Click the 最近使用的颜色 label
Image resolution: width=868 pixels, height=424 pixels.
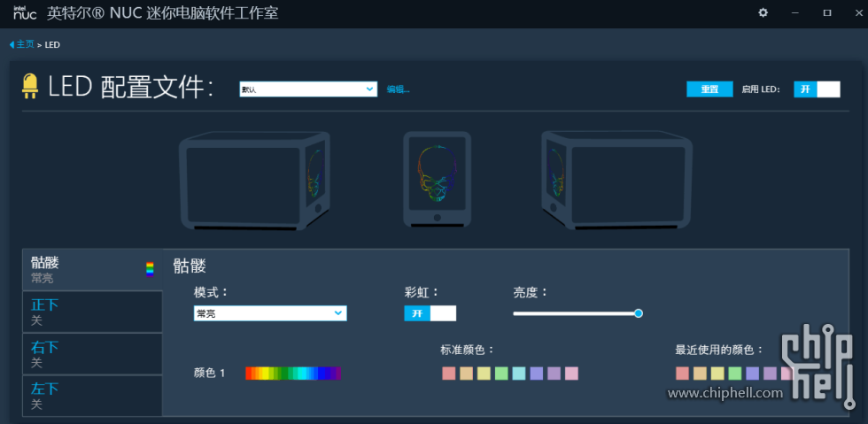tap(719, 350)
